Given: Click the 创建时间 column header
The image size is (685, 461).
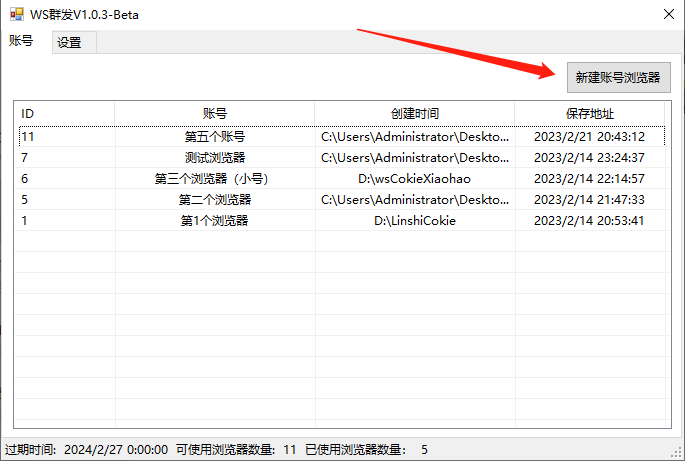Looking at the screenshot, I should [415, 114].
